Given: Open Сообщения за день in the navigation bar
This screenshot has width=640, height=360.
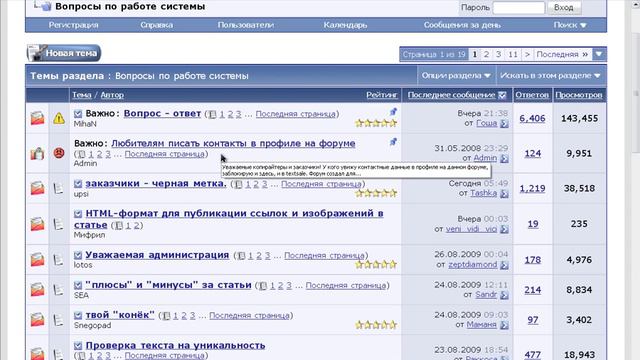Looking at the screenshot, I should coord(462,25).
